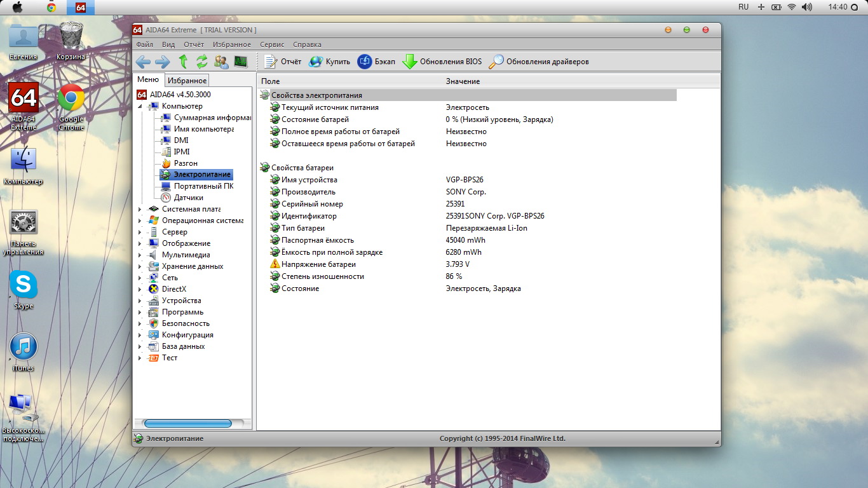This screenshot has width=868, height=488.
Task: Switch to the Избранное tab
Action: tap(187, 81)
